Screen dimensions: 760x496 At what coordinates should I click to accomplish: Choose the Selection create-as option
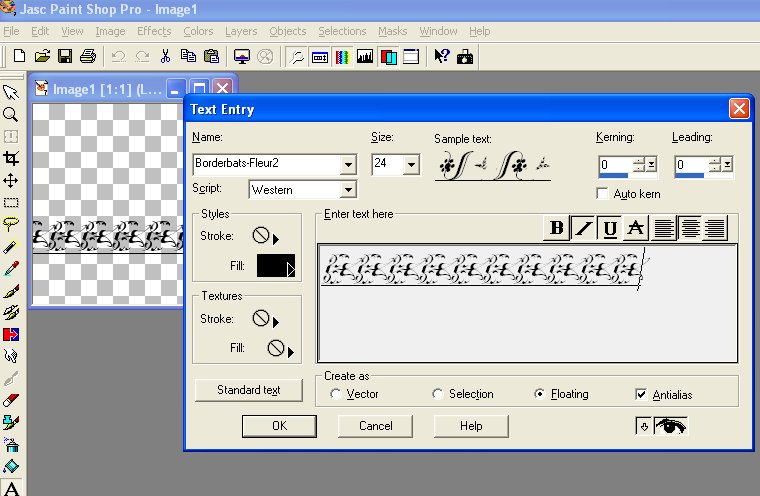[438, 394]
